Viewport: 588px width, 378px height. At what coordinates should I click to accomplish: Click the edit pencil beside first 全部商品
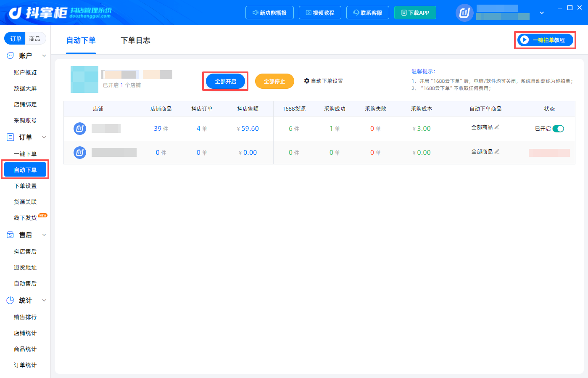coord(497,127)
